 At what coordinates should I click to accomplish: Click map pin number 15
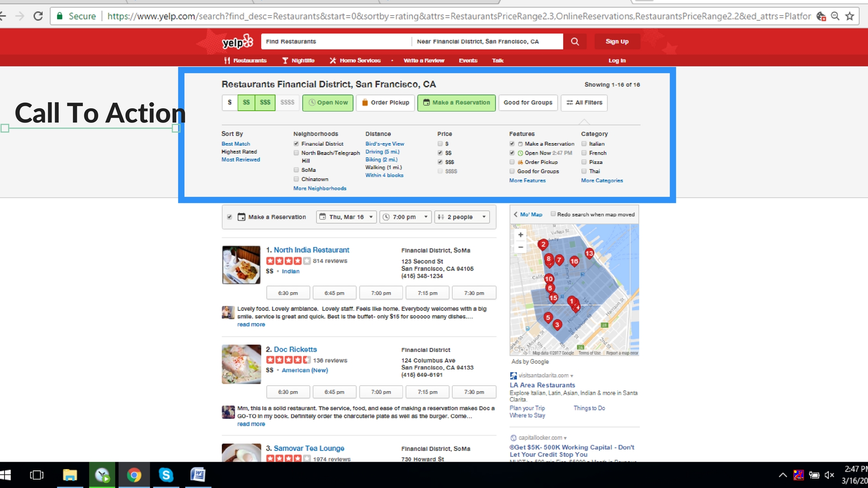coord(553,298)
